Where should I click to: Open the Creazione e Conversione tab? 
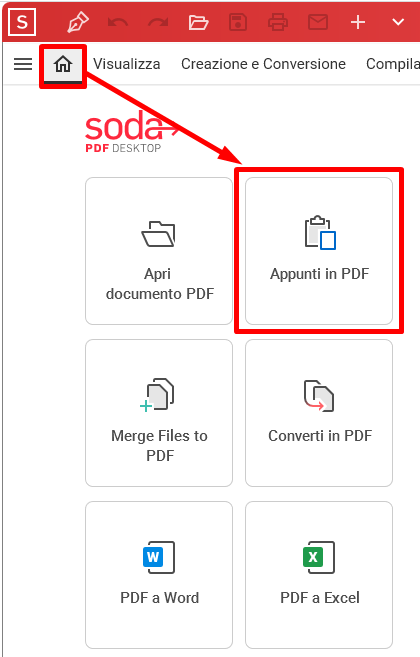point(263,64)
